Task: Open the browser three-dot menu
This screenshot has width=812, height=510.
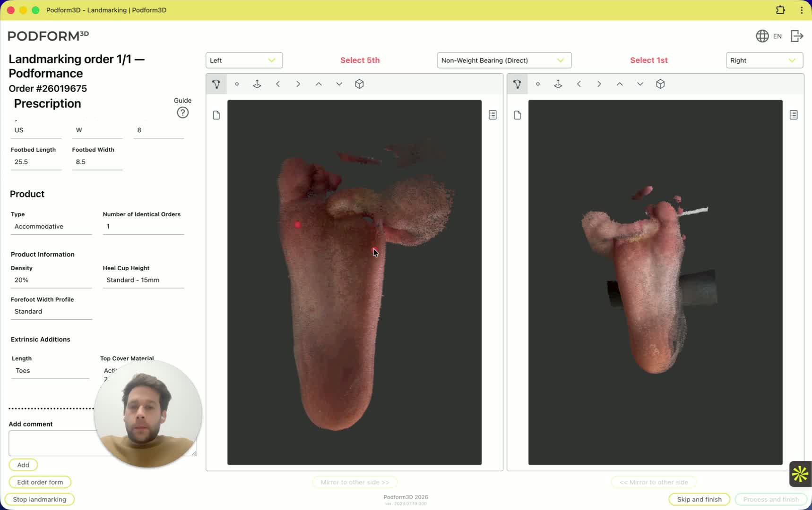Action: coord(802,10)
